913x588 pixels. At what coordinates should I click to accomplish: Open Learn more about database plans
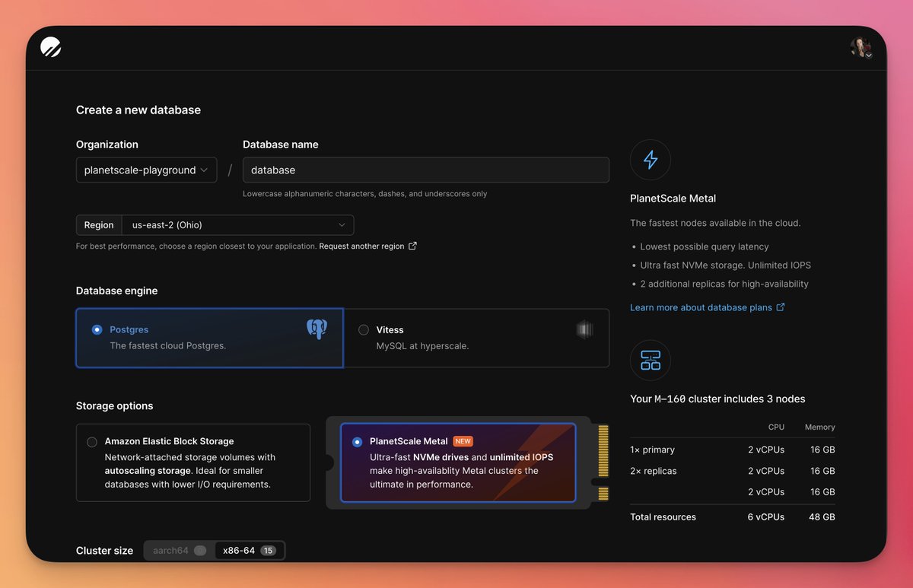tap(701, 307)
